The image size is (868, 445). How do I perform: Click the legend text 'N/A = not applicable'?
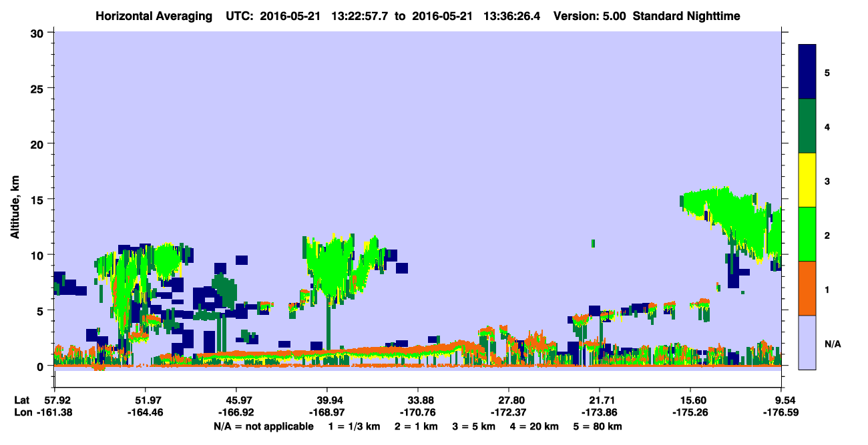pos(263,426)
